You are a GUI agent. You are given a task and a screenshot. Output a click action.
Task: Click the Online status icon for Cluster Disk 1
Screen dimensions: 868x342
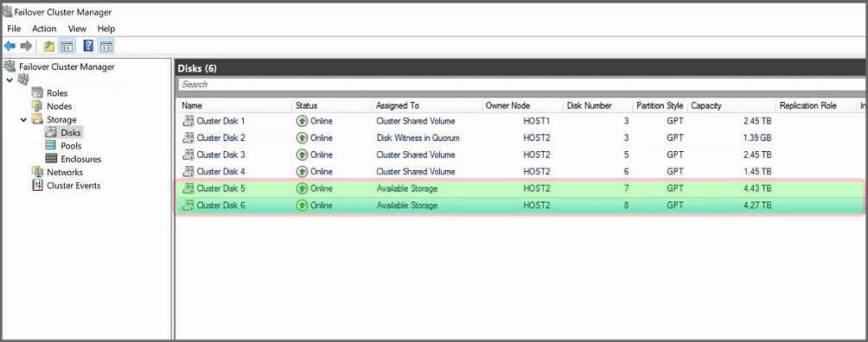pos(302,121)
